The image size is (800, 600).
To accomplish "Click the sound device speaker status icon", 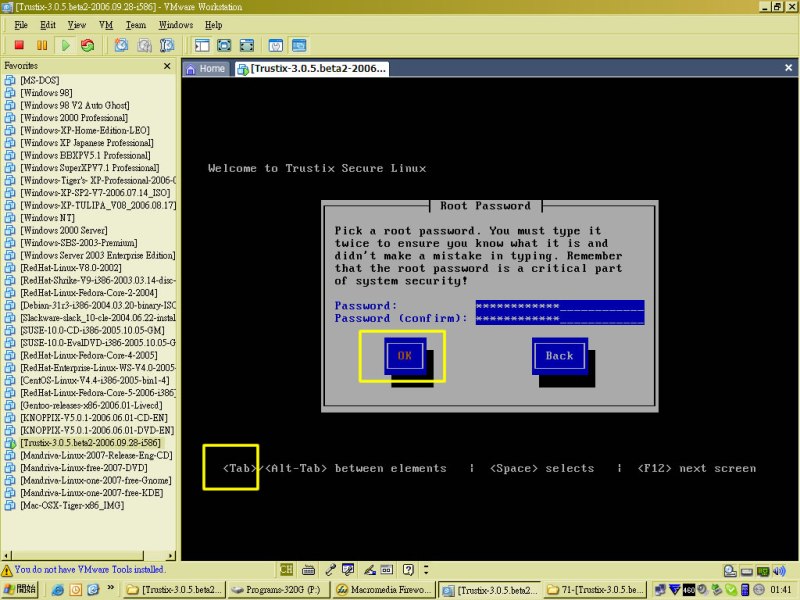I will (779, 571).
